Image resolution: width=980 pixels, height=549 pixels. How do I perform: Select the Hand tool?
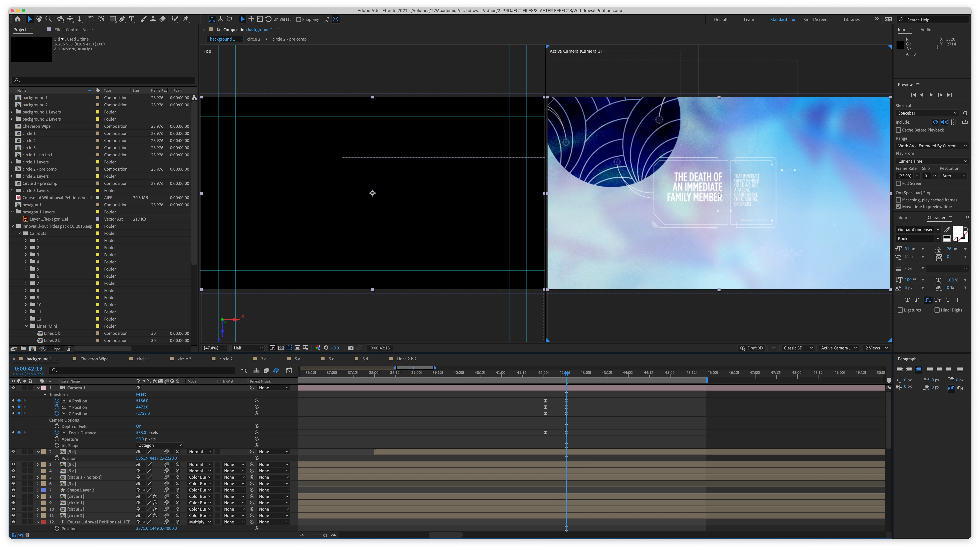(39, 19)
